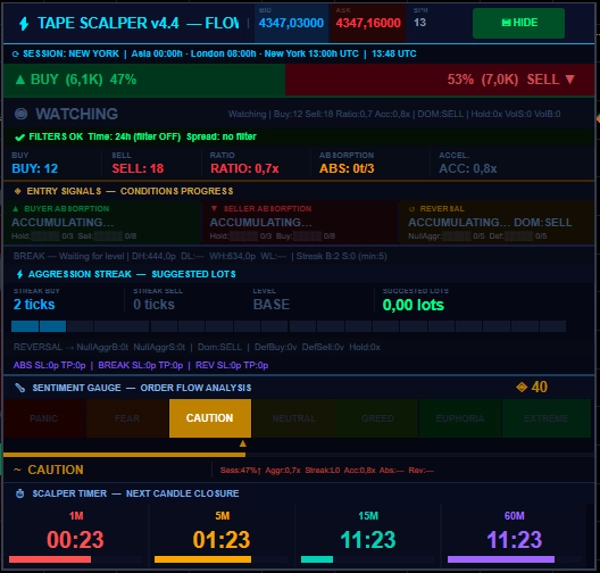Image resolution: width=600 pixels, height=573 pixels.
Task: Click the second filled blue streak segment
Action: coord(53,326)
